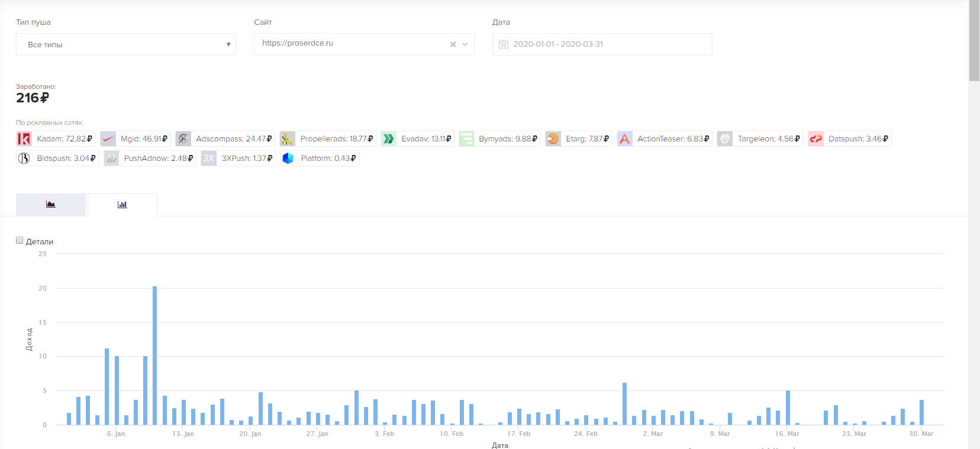980x449 pixels.
Task: Click the Mgid network logo icon
Action: tap(108, 139)
